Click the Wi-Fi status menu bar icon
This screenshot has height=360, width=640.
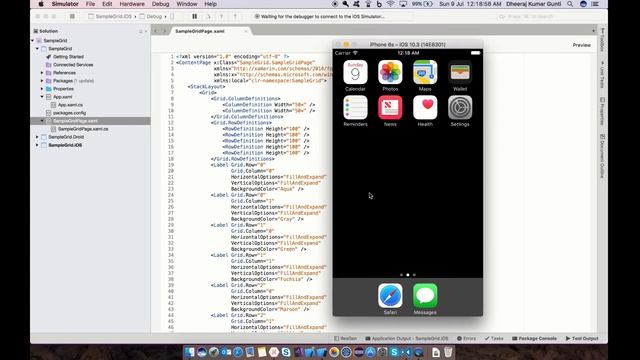(391, 4)
